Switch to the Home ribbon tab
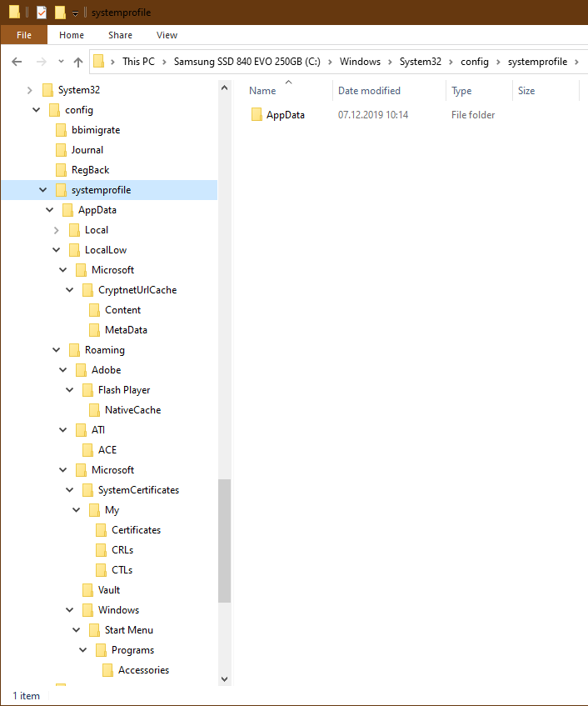Image resolution: width=588 pixels, height=706 pixels. 72,35
